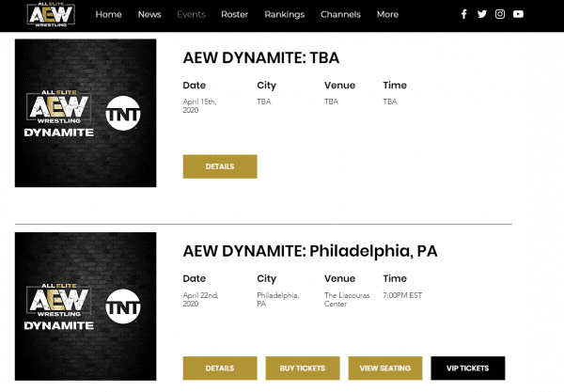This screenshot has width=564, height=392.
Task: Select the Events menu item
Action: point(191,15)
